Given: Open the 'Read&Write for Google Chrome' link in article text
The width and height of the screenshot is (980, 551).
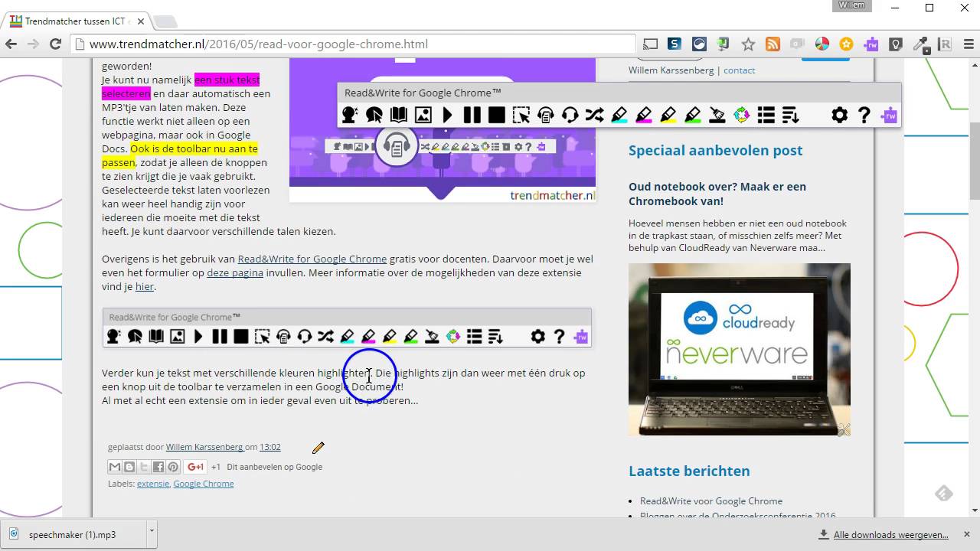Looking at the screenshot, I should 312,259.
